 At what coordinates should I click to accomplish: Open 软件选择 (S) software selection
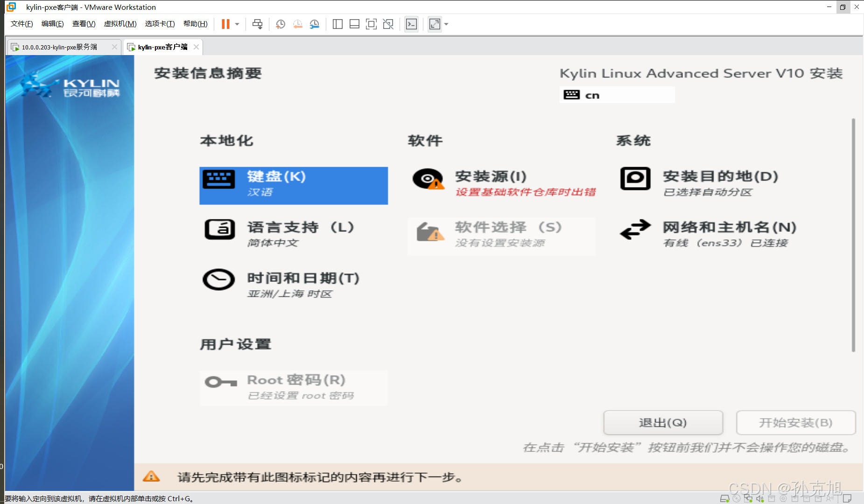[502, 236]
